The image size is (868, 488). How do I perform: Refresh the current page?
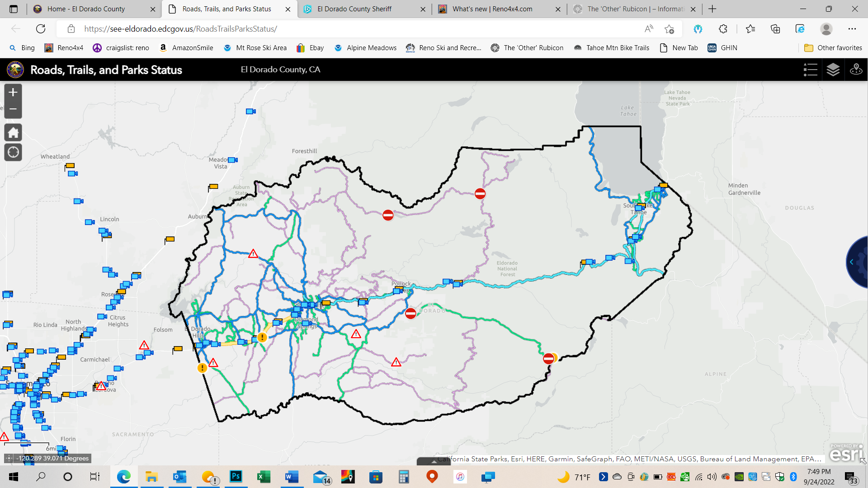(41, 29)
